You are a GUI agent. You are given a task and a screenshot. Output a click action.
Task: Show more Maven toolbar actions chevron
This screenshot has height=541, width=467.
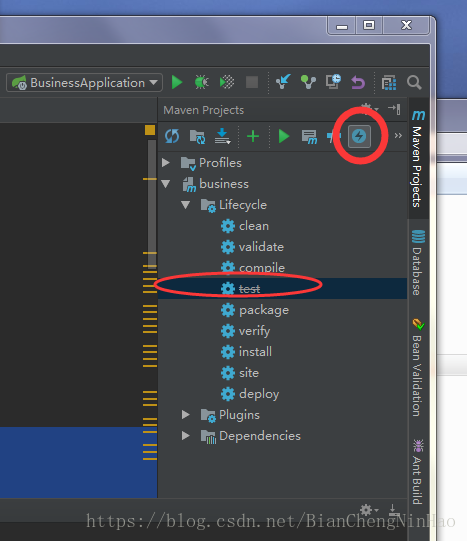click(x=398, y=136)
